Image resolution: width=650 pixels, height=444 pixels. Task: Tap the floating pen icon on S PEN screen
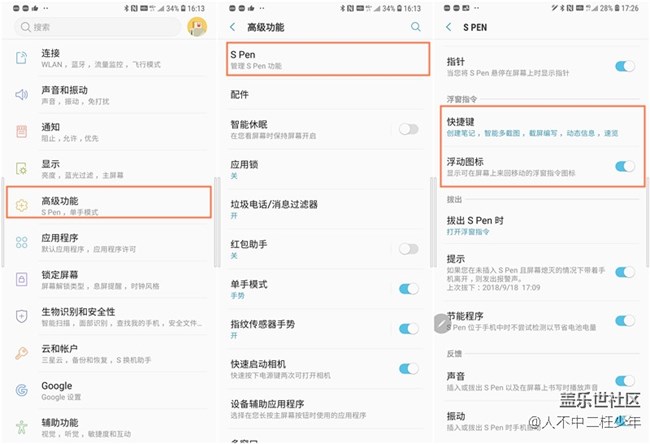(442, 323)
